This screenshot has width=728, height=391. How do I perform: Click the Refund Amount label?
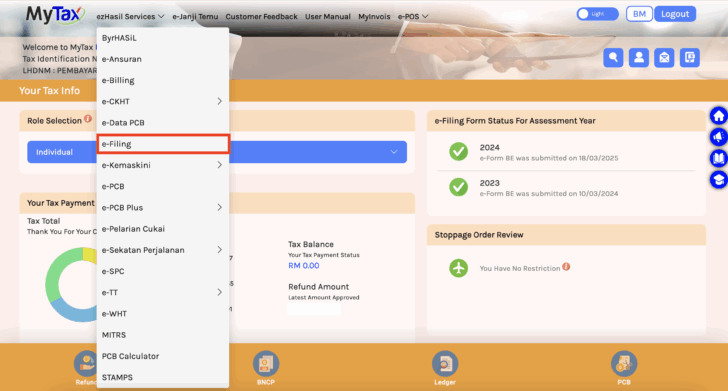click(x=318, y=287)
